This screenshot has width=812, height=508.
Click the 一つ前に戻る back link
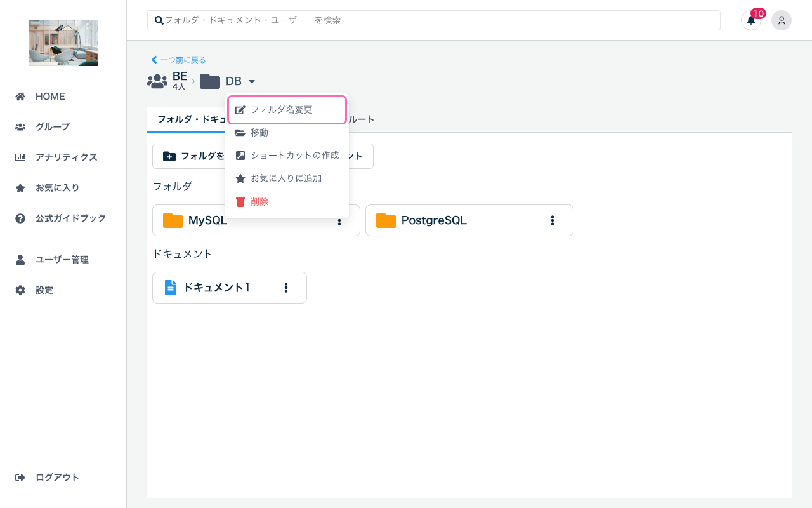178,59
